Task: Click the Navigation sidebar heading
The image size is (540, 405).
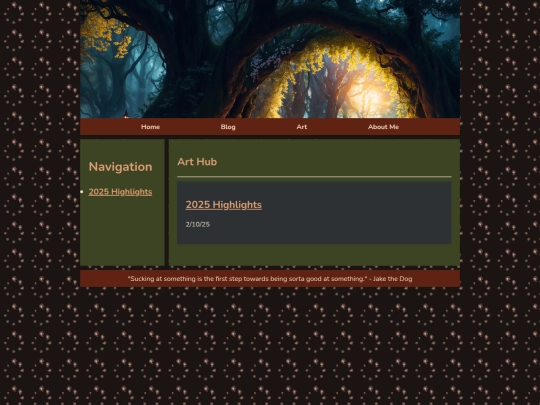Action: click(x=120, y=167)
